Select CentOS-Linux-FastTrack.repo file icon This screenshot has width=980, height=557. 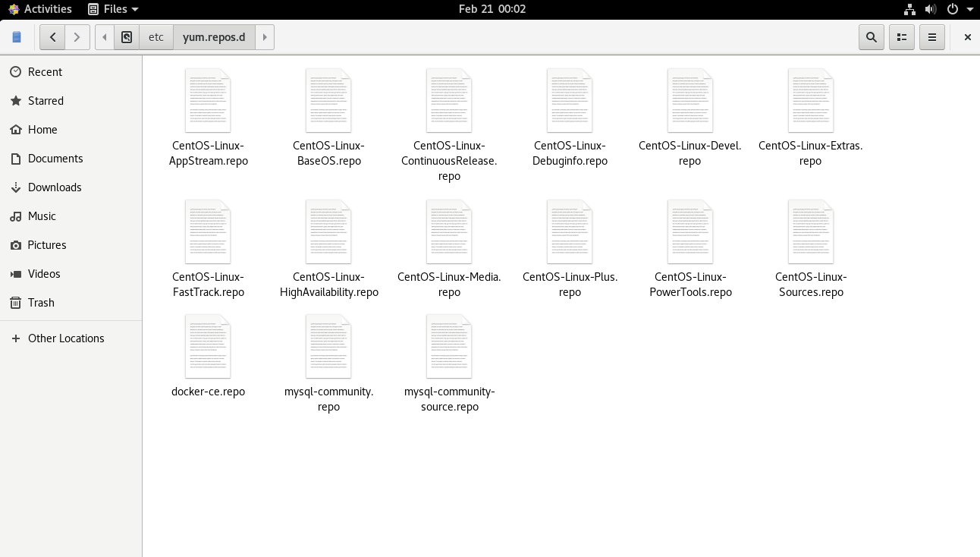pyautogui.click(x=208, y=231)
